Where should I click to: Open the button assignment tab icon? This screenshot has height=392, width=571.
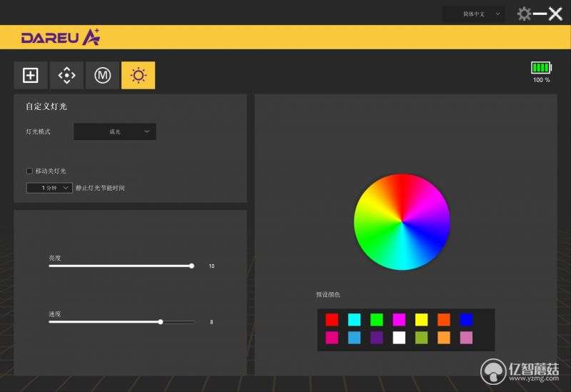pyautogui.click(x=31, y=76)
